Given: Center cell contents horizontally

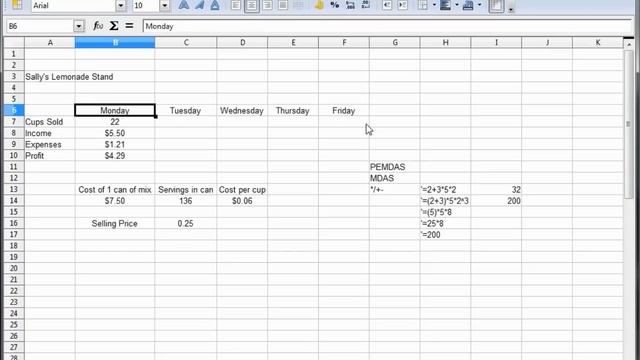Looking at the screenshot, I should 251,5.
